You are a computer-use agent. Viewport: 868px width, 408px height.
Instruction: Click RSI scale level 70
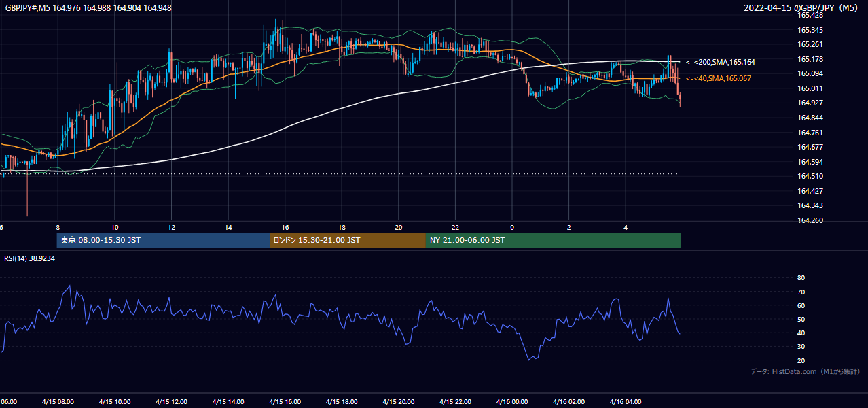coord(801,292)
